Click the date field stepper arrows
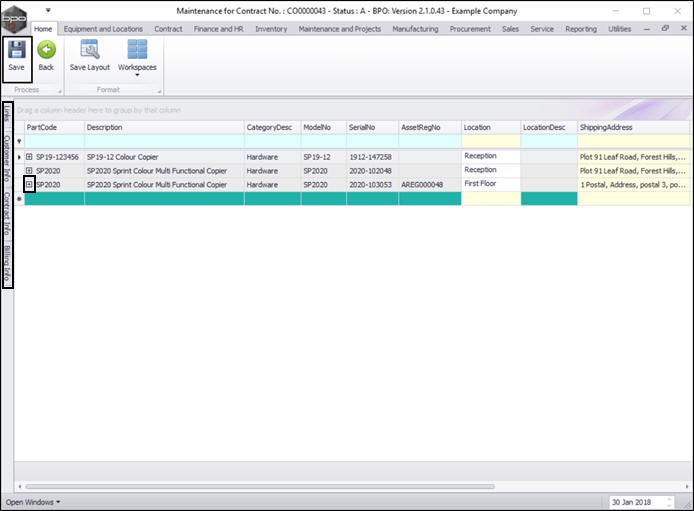The width and height of the screenshot is (694, 511). tap(669, 502)
